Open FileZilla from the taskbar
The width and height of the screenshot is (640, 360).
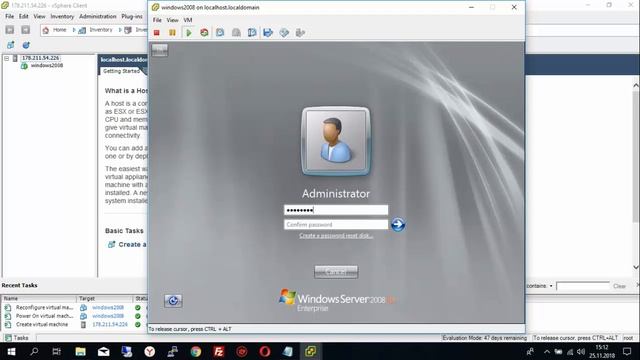pyautogui.click(x=219, y=351)
